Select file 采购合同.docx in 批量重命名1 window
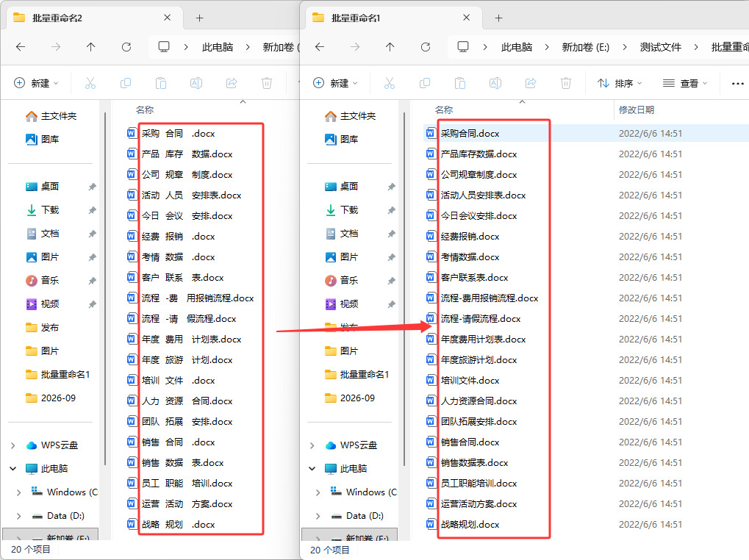Screen dimensions: 749x560 [470, 134]
